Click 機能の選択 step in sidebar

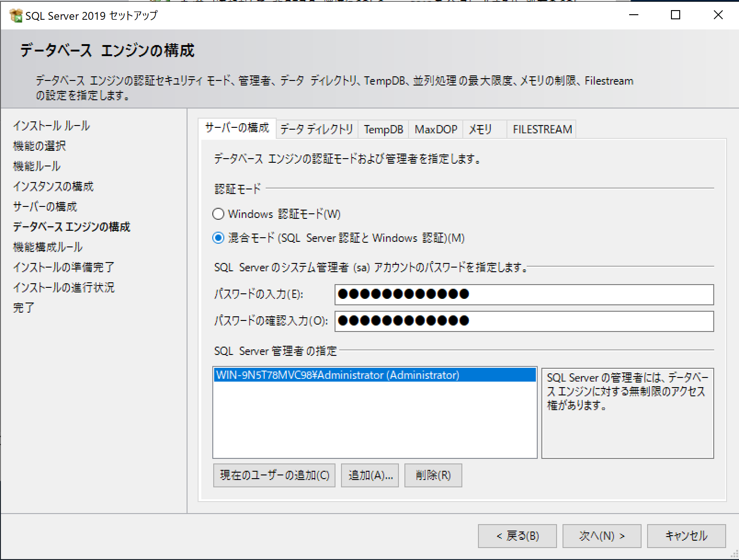pos(40,146)
